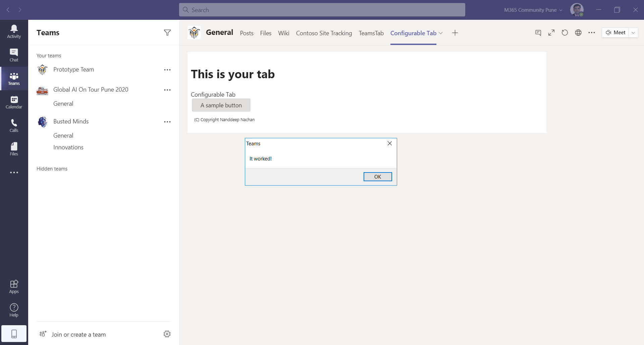Open the tab conversation icon
This screenshot has width=644, height=345.
coord(538,33)
